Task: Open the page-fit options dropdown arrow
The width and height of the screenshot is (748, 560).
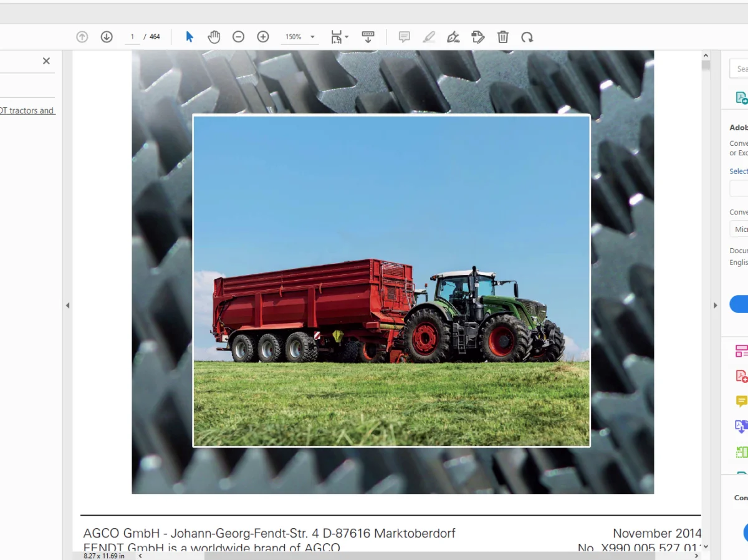Action: click(x=345, y=37)
